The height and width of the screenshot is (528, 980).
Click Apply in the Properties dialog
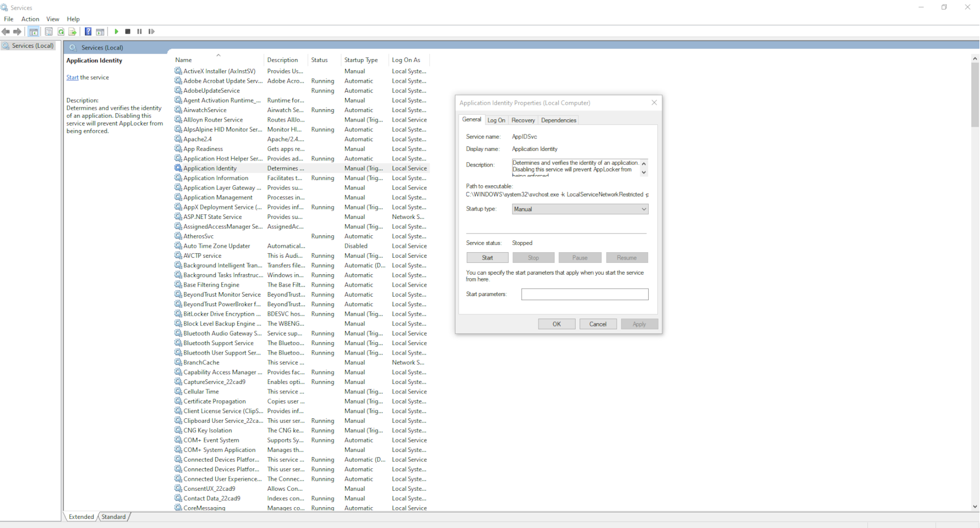point(639,324)
